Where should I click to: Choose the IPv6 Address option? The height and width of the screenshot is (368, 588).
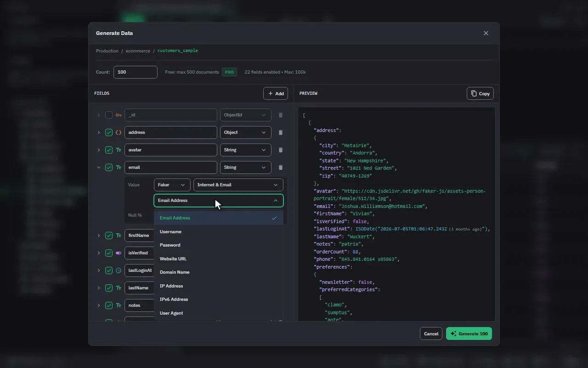coord(219,299)
